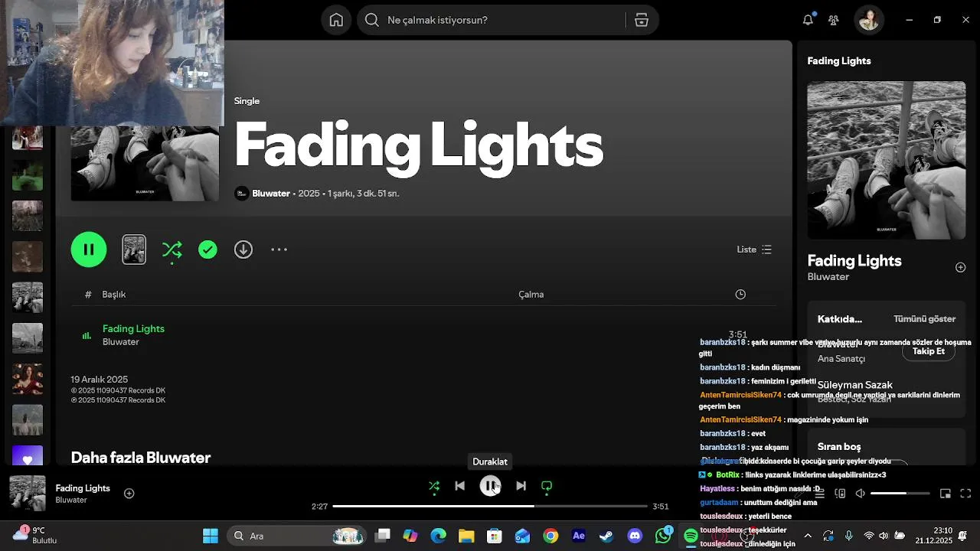Open the connect to device icon
The height and width of the screenshot is (551, 980).
click(840, 494)
